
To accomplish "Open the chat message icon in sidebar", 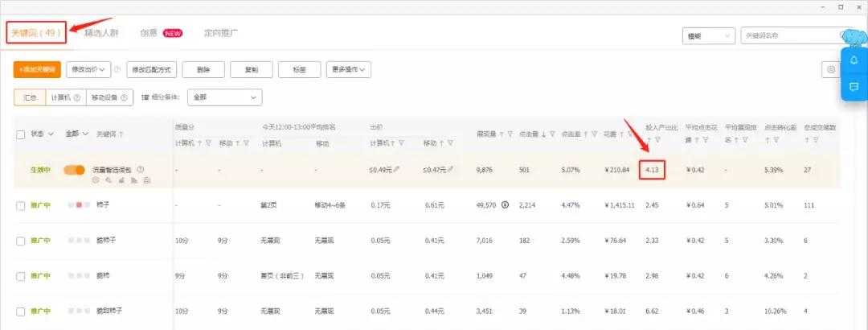I will [x=854, y=86].
